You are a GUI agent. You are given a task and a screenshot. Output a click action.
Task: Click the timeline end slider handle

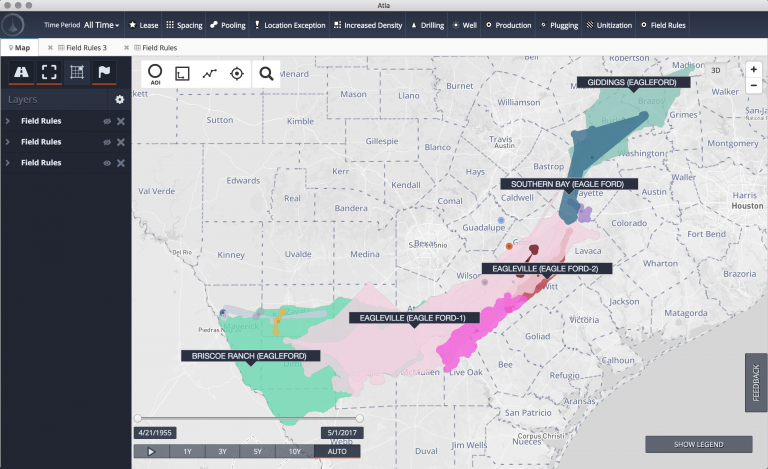pyautogui.click(x=360, y=419)
